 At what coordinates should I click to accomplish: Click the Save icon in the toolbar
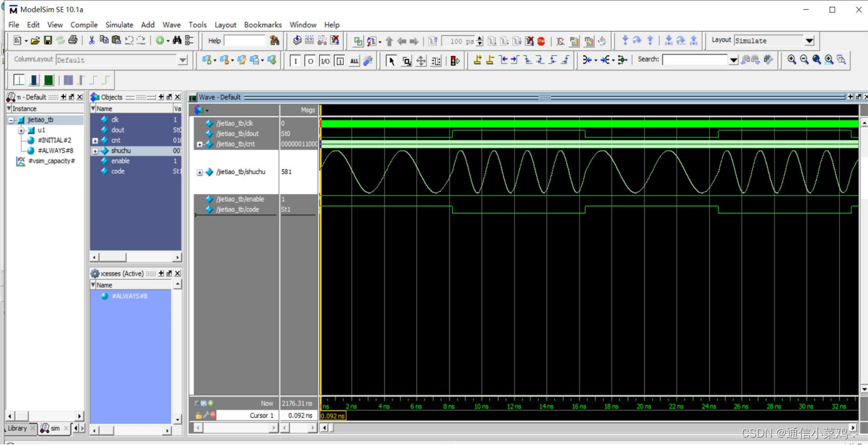coord(48,40)
